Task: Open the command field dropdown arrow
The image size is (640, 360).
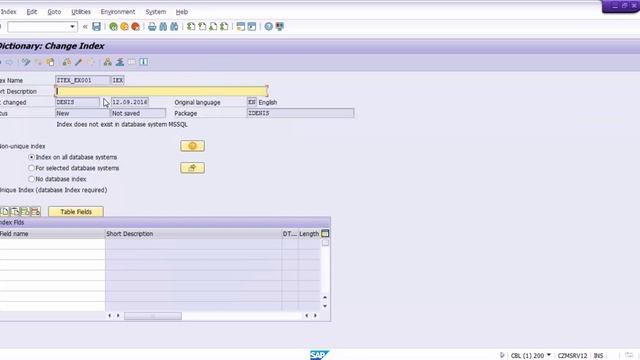Action: point(72,27)
